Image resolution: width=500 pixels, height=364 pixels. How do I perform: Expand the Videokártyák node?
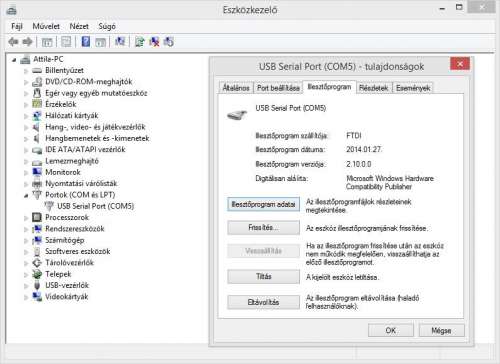tap(26, 297)
